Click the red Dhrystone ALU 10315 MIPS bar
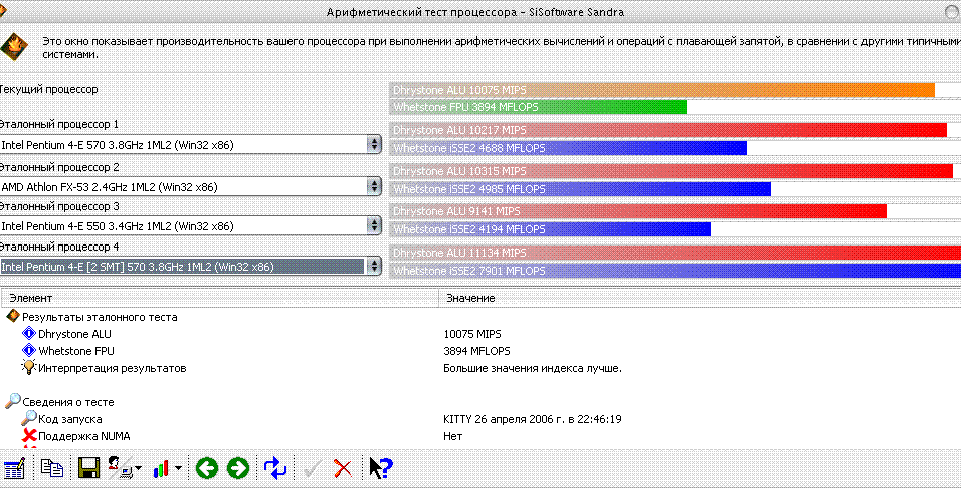The image size is (961, 489). point(671,170)
